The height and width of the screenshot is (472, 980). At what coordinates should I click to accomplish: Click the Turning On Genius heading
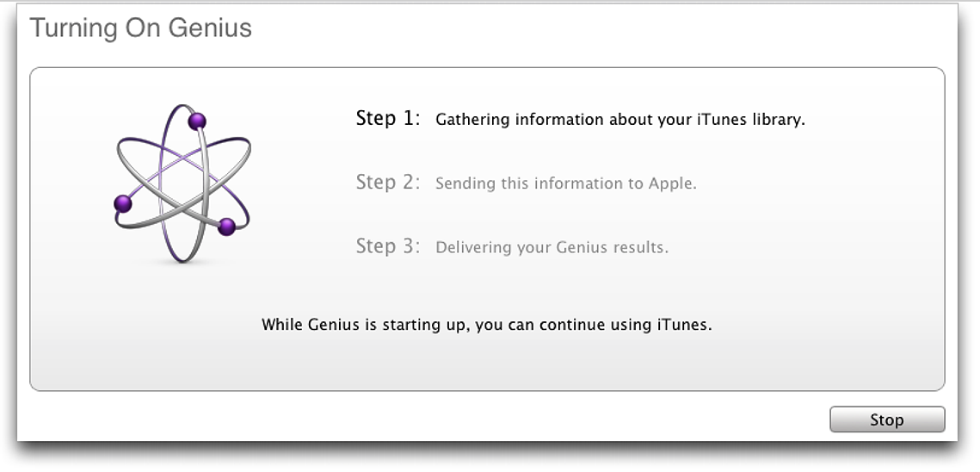(140, 28)
